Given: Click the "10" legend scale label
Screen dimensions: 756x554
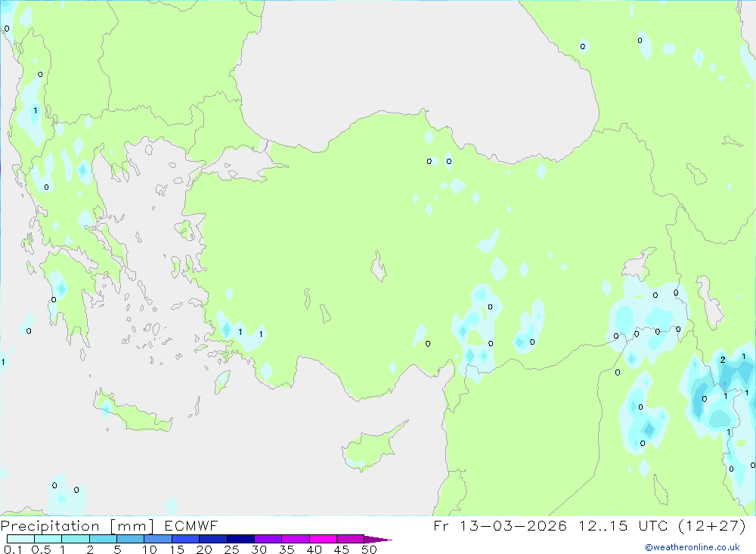Looking at the screenshot, I should click(150, 549).
